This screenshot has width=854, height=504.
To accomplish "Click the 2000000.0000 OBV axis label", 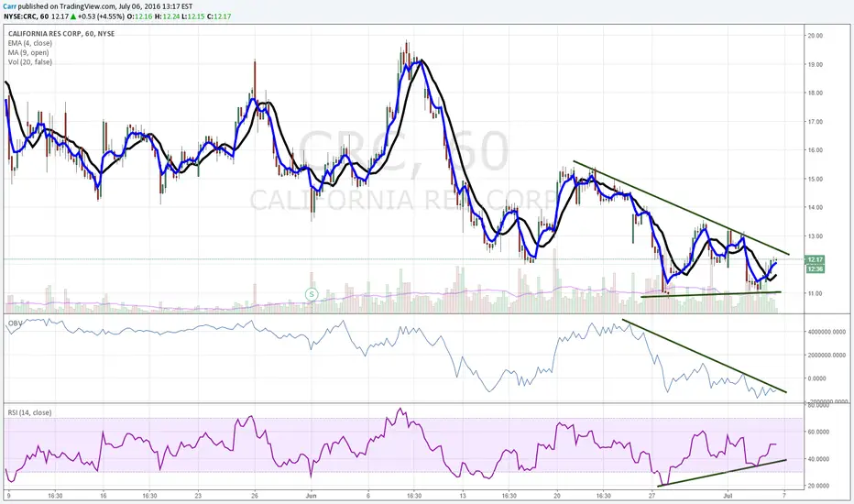I will [827, 355].
